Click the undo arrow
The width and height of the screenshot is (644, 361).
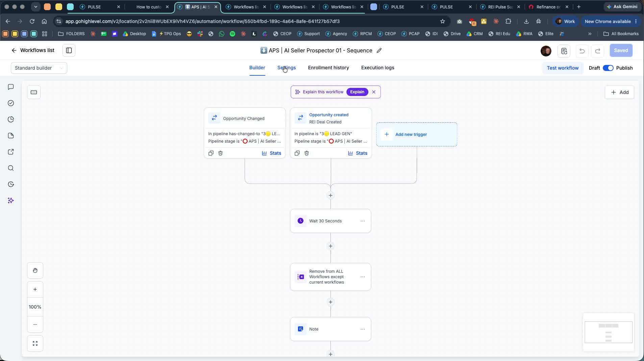click(582, 51)
